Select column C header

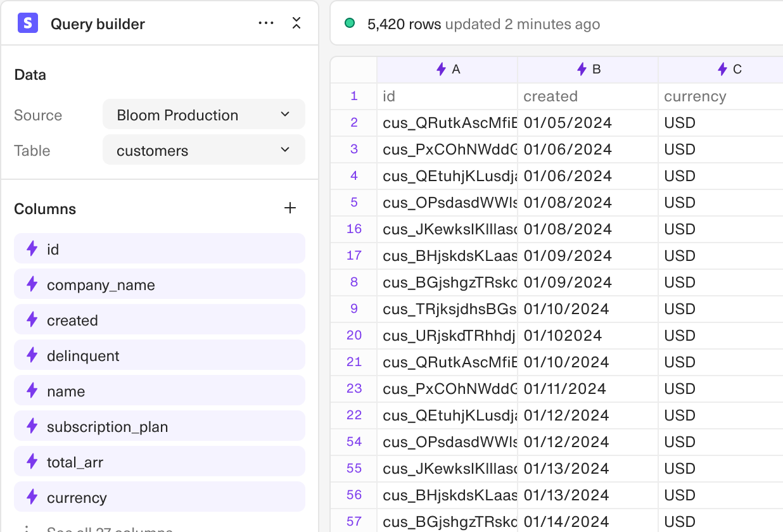click(x=721, y=70)
